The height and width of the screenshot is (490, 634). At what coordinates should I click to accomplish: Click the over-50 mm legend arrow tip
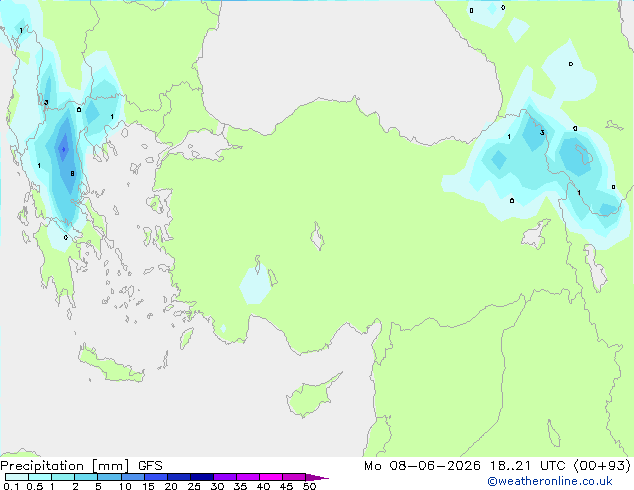tap(317, 477)
